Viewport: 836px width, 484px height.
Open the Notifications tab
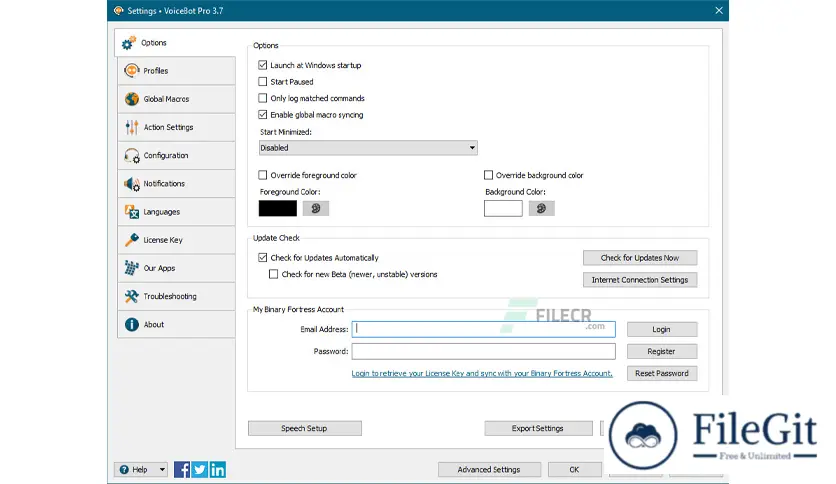(x=176, y=183)
